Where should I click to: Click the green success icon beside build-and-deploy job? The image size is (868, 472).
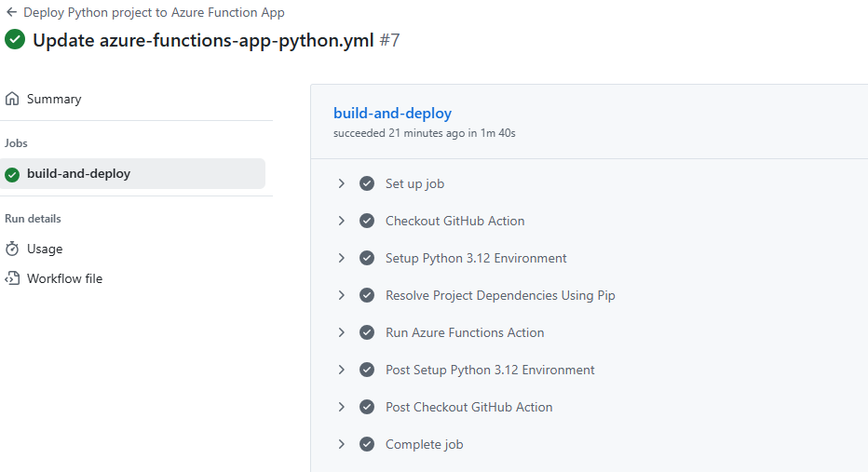[12, 174]
